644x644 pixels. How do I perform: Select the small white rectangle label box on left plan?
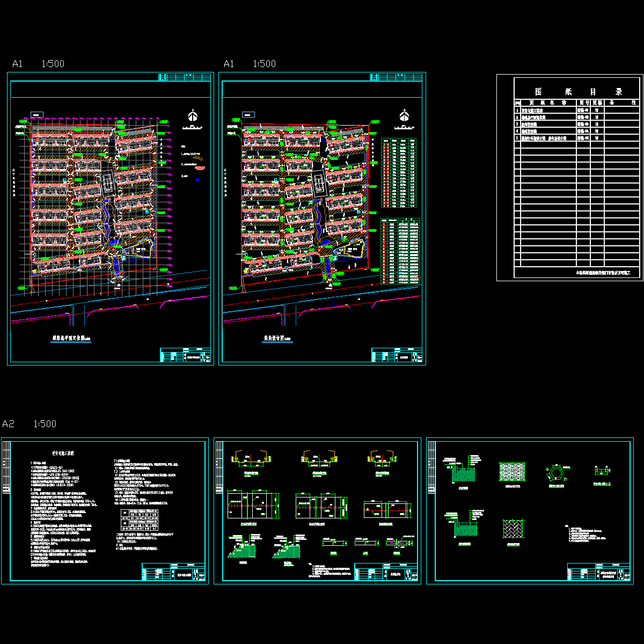click(37, 114)
